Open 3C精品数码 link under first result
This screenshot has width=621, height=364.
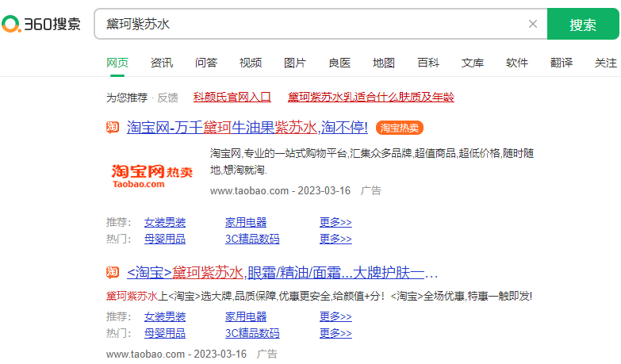252,239
